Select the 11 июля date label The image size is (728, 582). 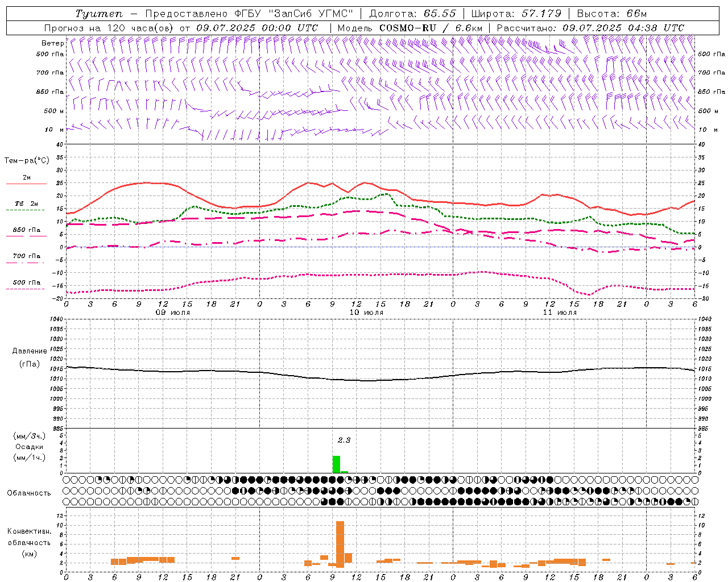click(x=560, y=313)
